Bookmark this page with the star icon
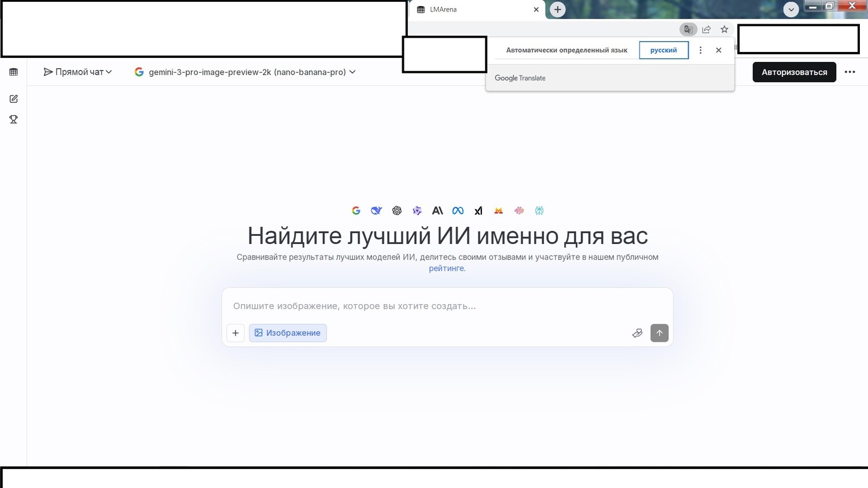 [724, 29]
